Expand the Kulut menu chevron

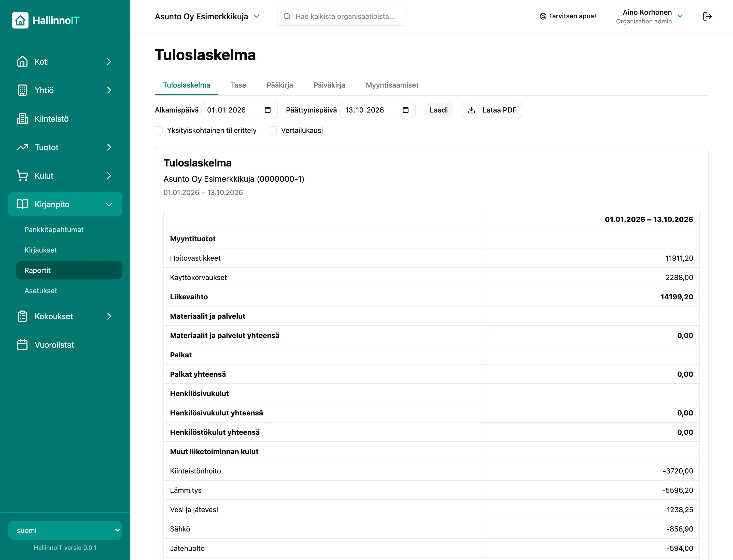coord(109,176)
